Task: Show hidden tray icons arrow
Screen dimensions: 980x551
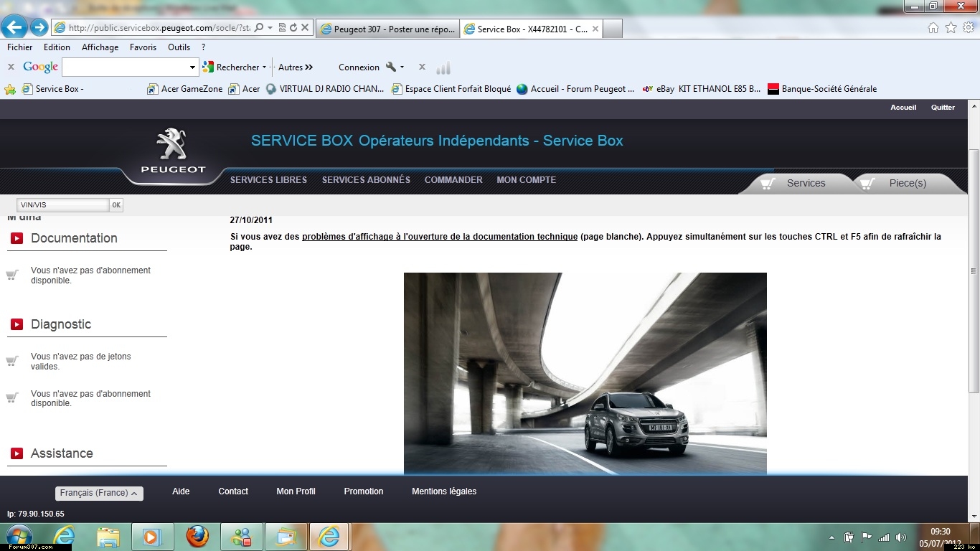Action: click(x=831, y=537)
